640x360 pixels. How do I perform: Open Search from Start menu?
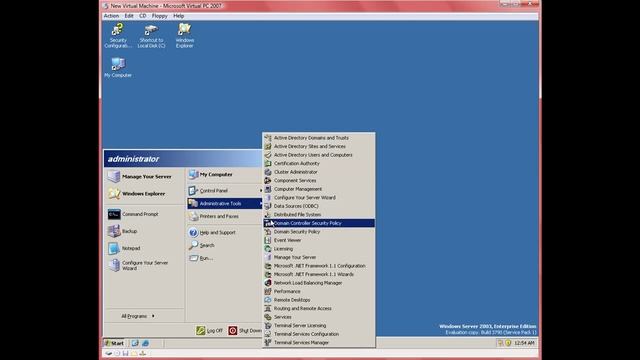[224, 245]
